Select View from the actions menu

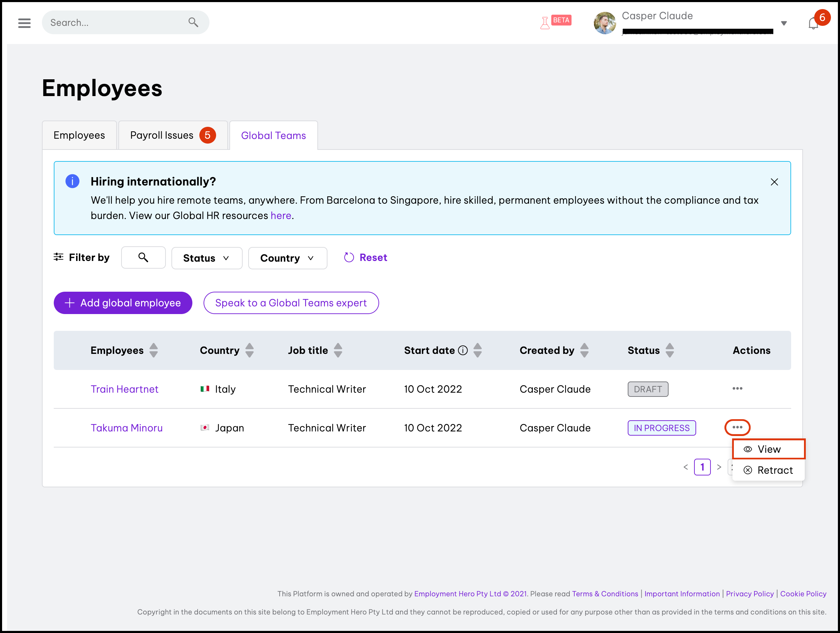click(769, 449)
